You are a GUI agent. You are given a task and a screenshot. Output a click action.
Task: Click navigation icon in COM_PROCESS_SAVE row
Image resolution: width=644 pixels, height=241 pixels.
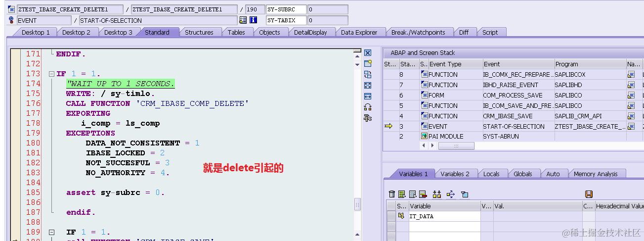[631, 96]
